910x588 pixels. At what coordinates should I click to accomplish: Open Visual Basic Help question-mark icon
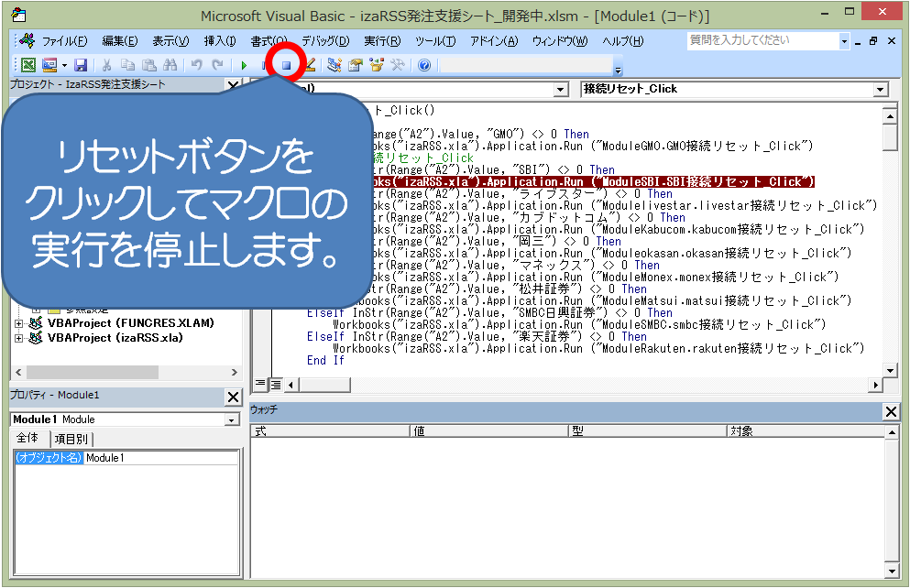click(x=424, y=65)
